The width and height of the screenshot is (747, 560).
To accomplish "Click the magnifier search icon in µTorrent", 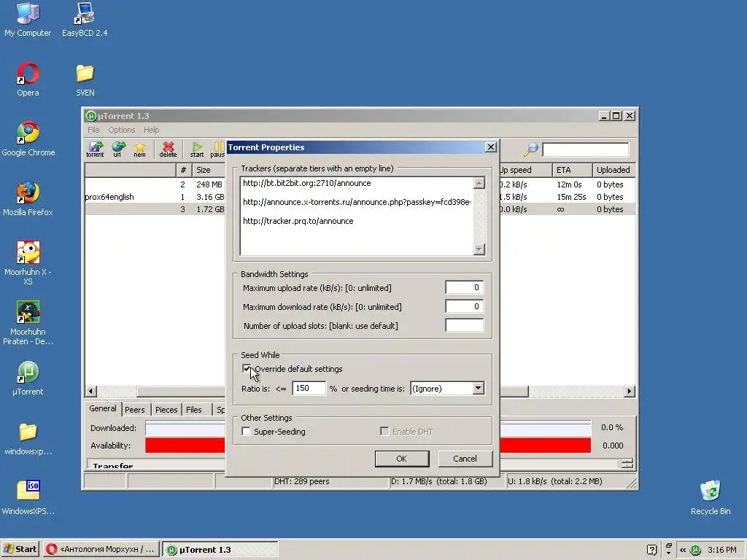I will tap(531, 149).
